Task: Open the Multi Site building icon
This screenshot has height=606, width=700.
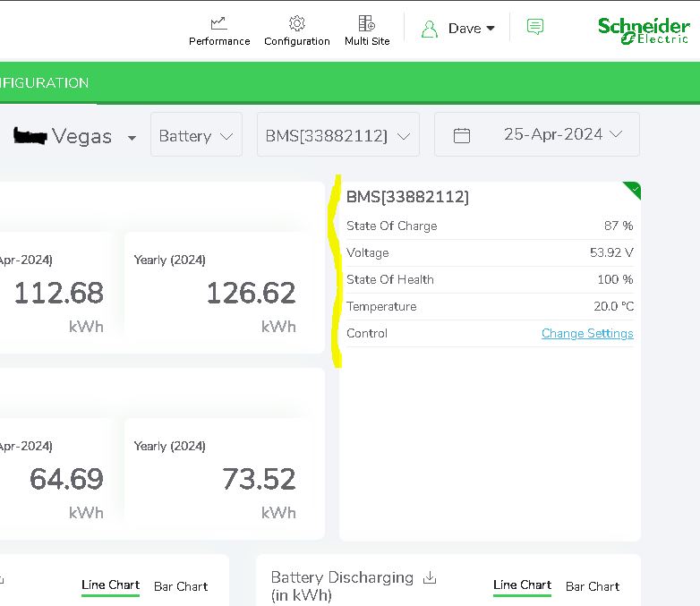Action: [367, 22]
